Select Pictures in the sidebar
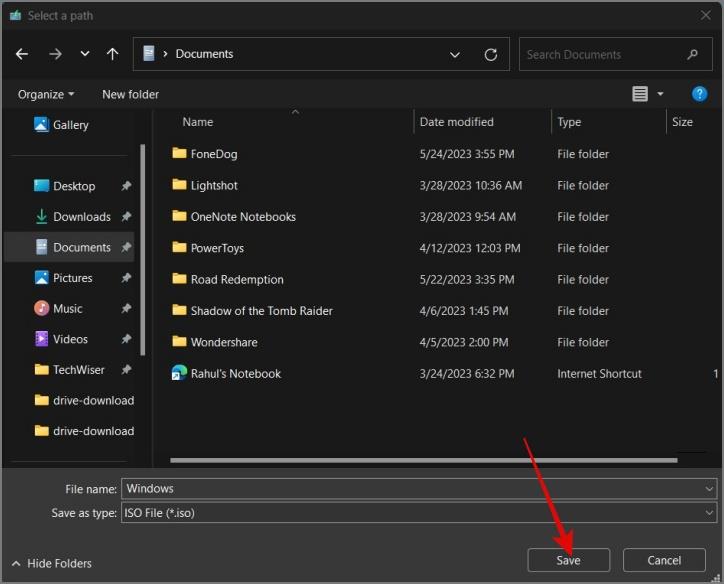The width and height of the screenshot is (724, 584). point(64,278)
